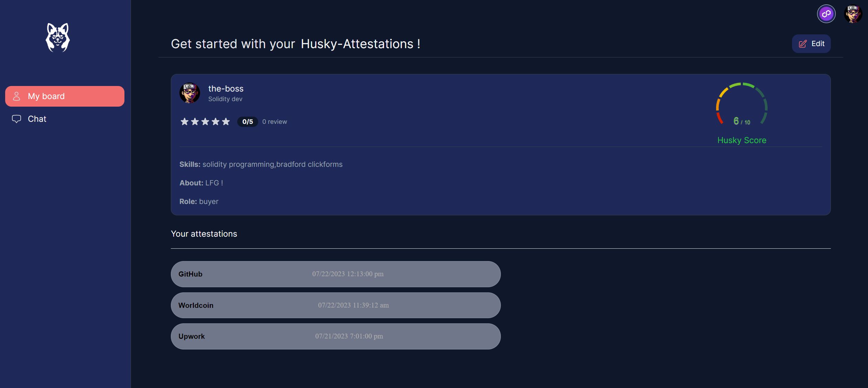Viewport: 868px width, 388px height.
Task: Click the My board menu item
Action: click(65, 96)
